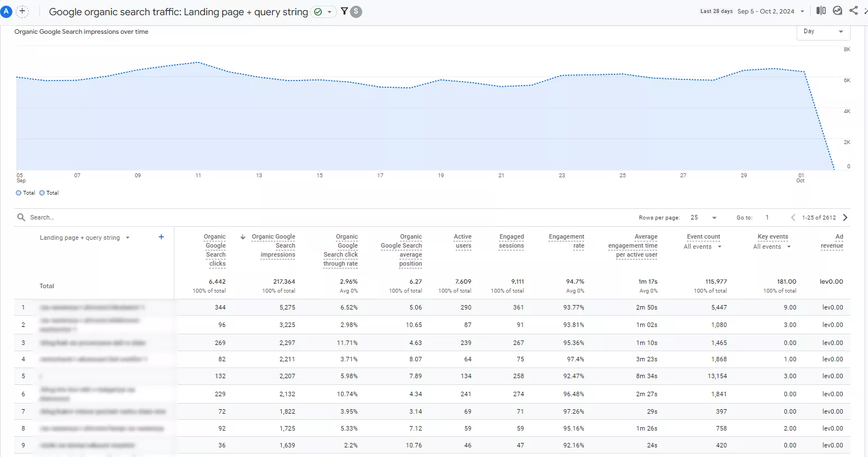Viewport: 868px width, 457px height.
Task: Open All events dropdown under Event count
Action: [x=703, y=247]
